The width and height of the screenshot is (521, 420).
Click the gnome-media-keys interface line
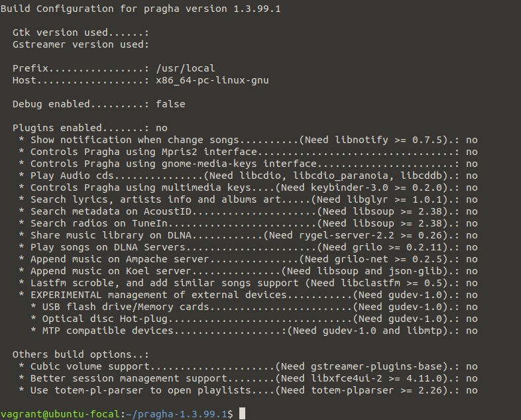coord(248,164)
